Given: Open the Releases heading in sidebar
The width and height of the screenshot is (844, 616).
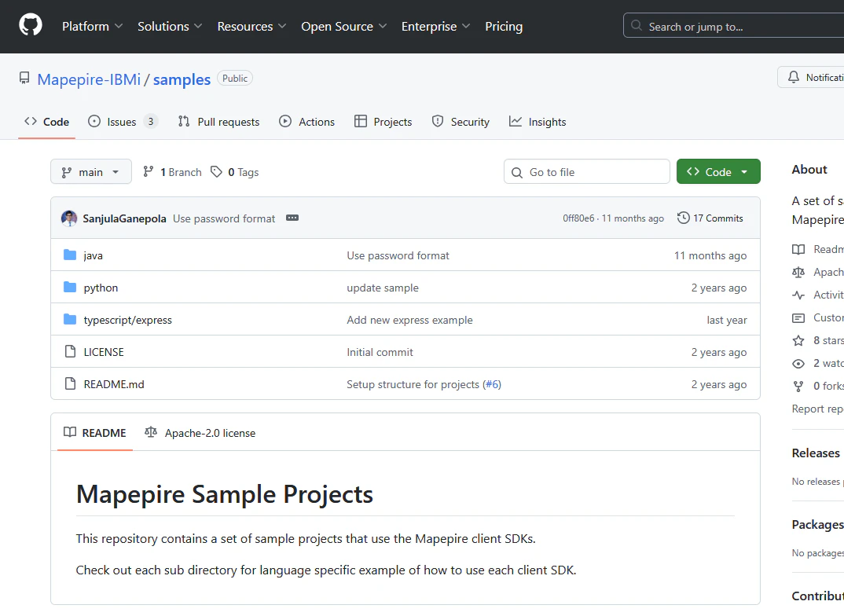Looking at the screenshot, I should click(815, 453).
